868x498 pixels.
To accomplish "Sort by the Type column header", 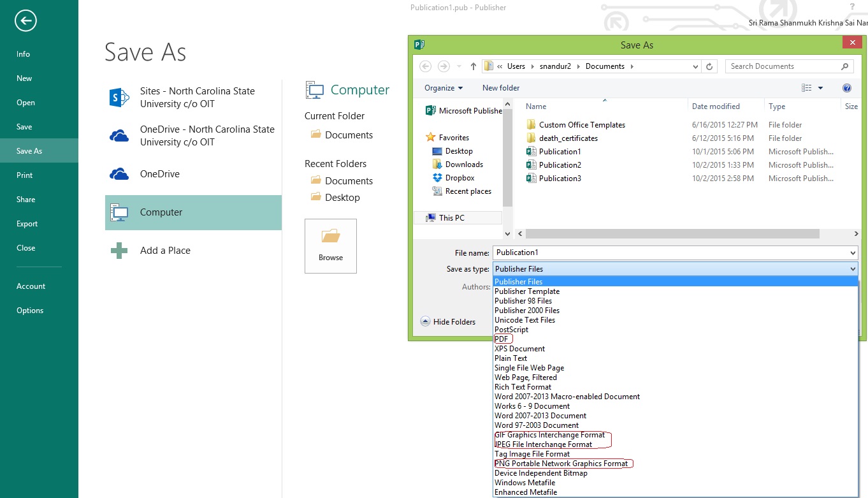I will point(777,106).
